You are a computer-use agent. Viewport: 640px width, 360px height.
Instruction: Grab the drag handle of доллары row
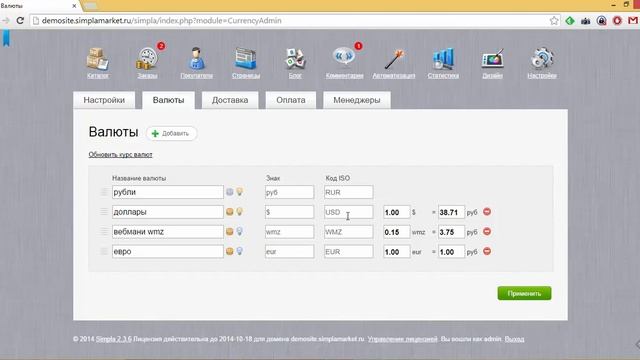click(104, 211)
